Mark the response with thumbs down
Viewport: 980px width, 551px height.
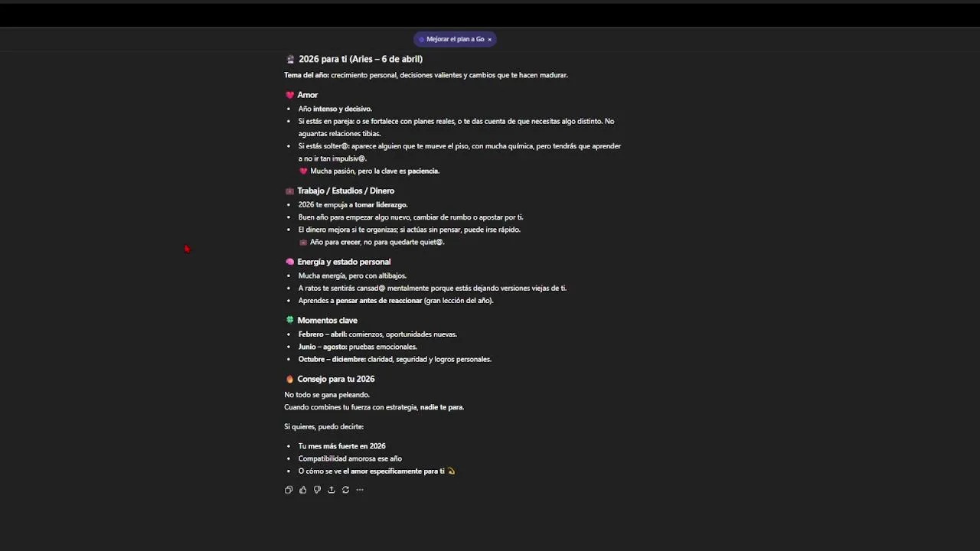pyautogui.click(x=317, y=490)
